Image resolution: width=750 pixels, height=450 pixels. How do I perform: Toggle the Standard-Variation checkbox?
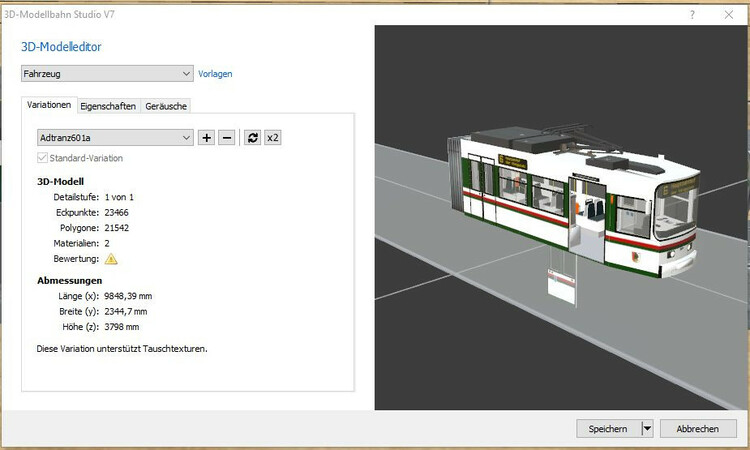pyautogui.click(x=42, y=158)
